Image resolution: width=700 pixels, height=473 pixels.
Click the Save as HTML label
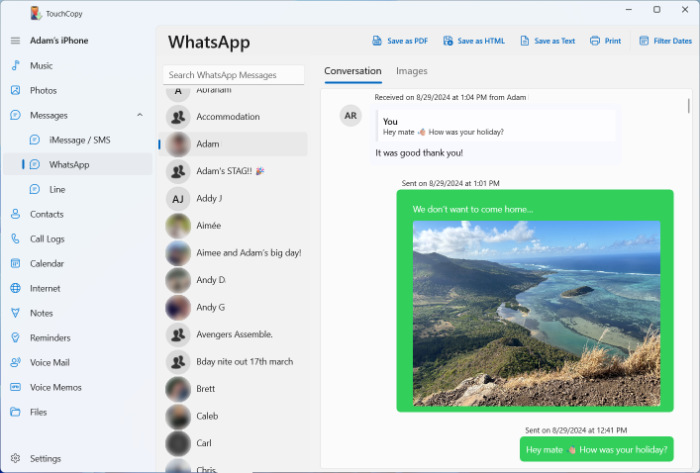click(x=481, y=41)
